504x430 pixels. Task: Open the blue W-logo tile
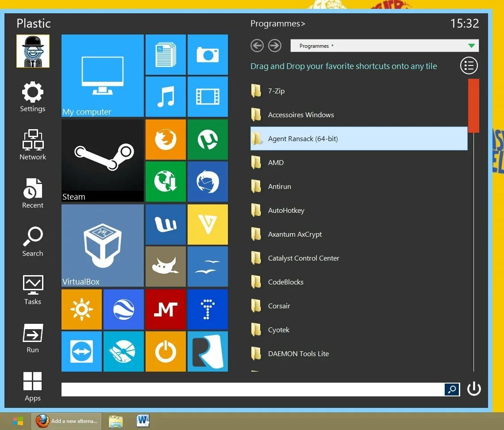tap(165, 224)
